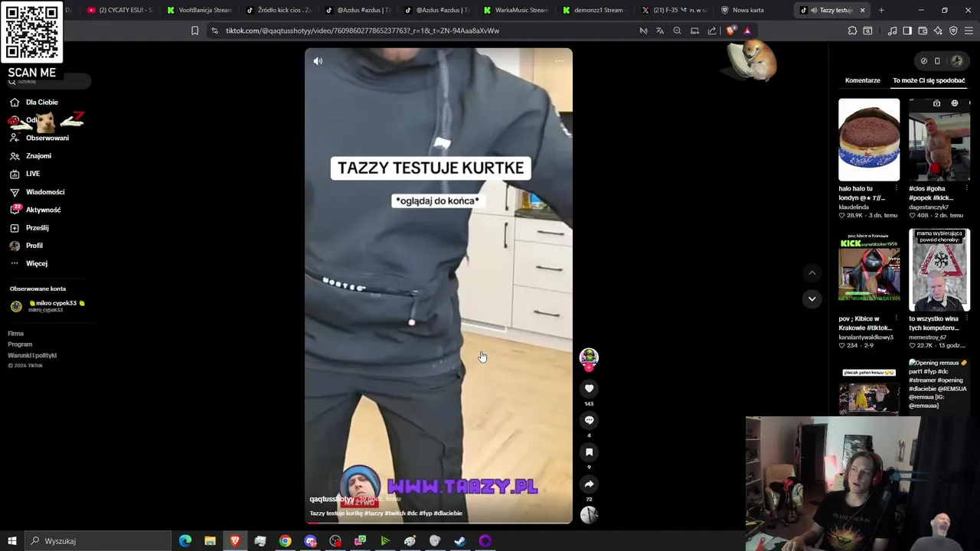Switch to the VooltBanicja Stream browser tab
The image size is (980, 551).
click(199, 10)
